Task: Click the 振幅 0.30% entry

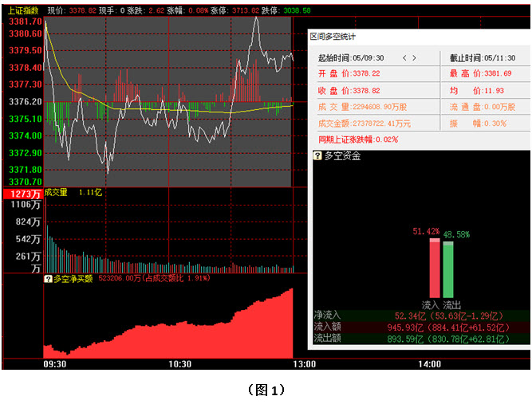Action: (x=478, y=124)
